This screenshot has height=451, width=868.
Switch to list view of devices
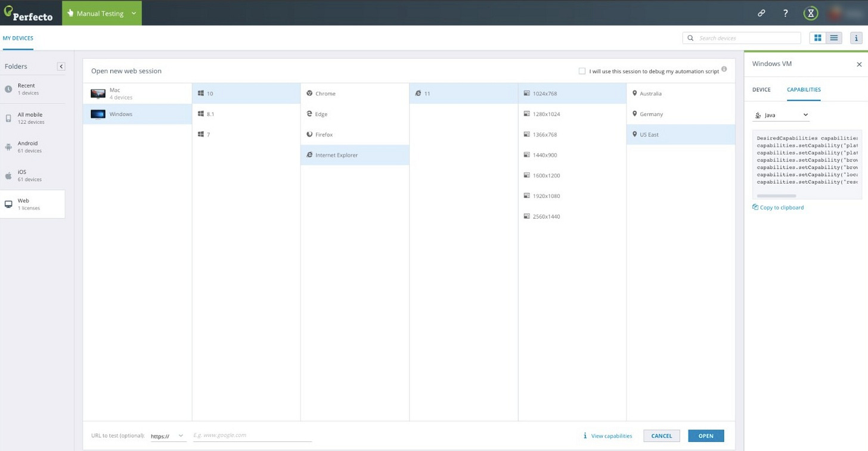pyautogui.click(x=834, y=38)
